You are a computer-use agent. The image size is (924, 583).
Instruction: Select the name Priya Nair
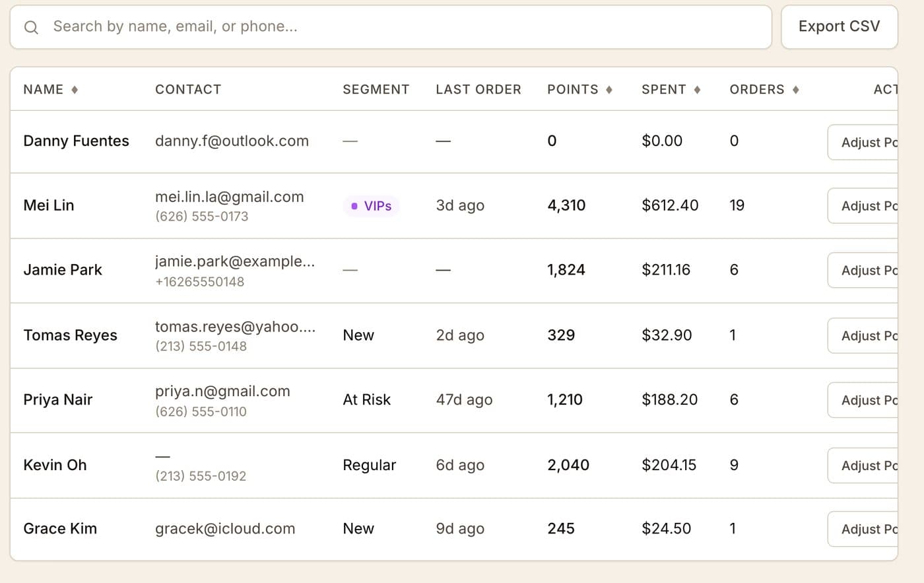coord(58,399)
